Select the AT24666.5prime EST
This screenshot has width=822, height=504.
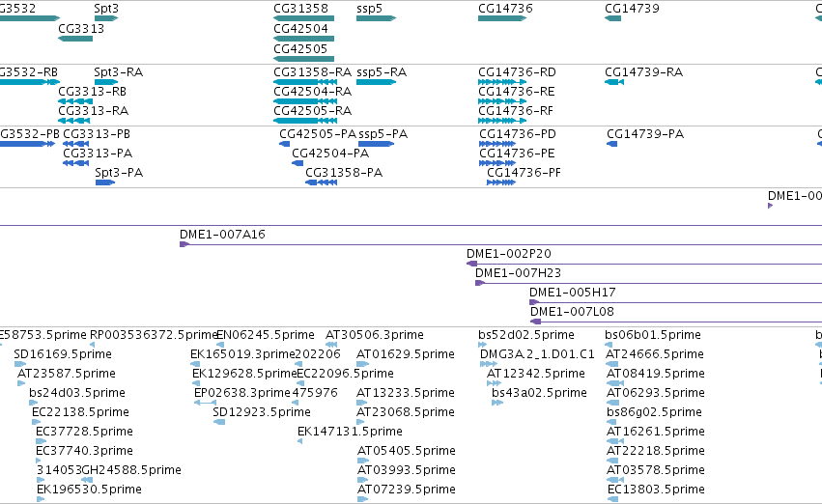[x=611, y=364]
